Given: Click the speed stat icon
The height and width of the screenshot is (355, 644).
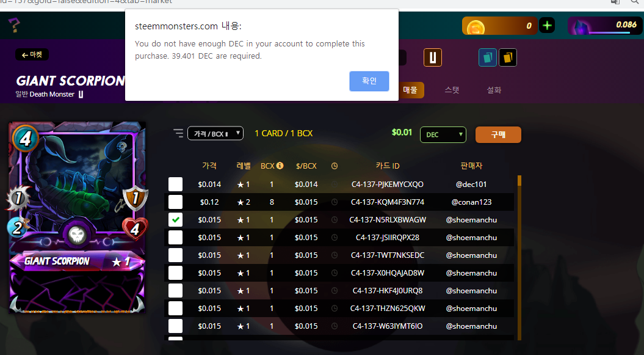Looking at the screenshot, I should click(17, 228).
